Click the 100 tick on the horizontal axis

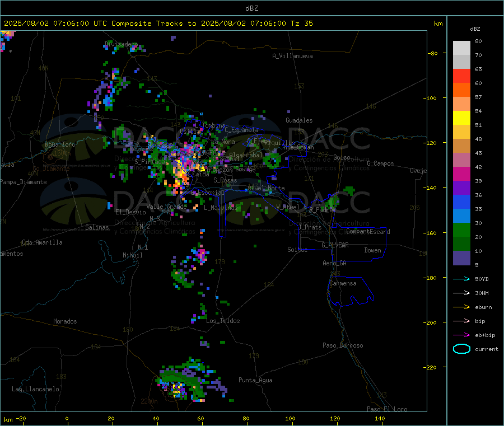[x=290, y=418]
